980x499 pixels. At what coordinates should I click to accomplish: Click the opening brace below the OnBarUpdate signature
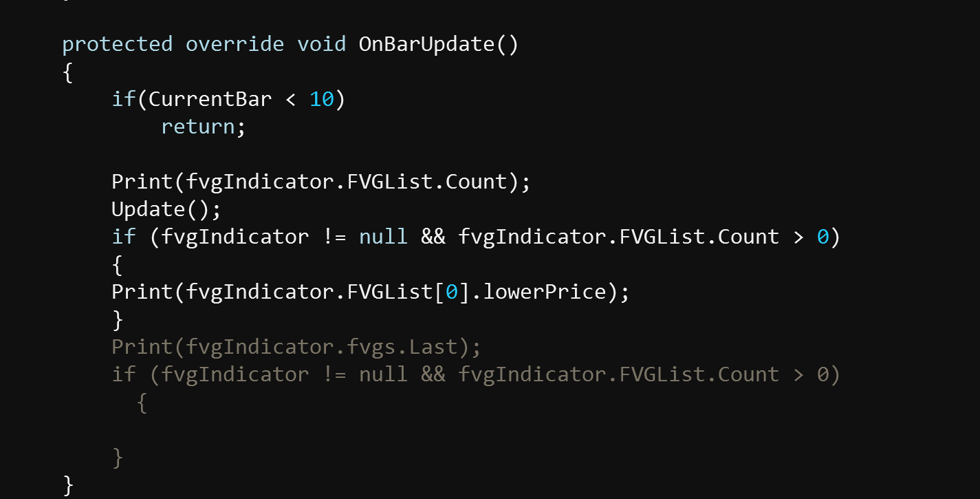point(67,72)
